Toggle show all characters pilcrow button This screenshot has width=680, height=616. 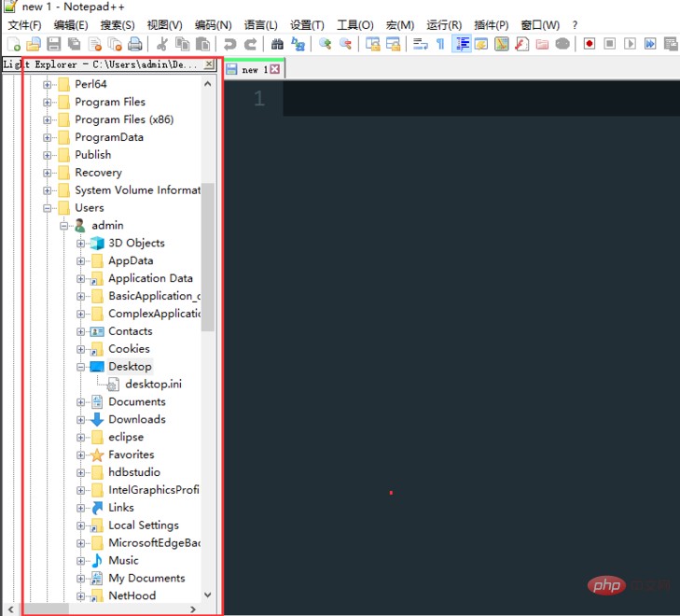click(440, 44)
